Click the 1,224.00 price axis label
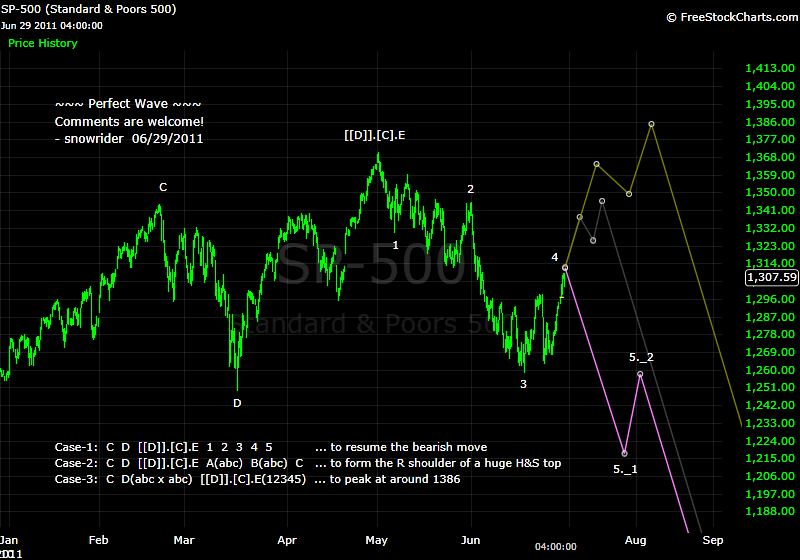 [x=770, y=441]
